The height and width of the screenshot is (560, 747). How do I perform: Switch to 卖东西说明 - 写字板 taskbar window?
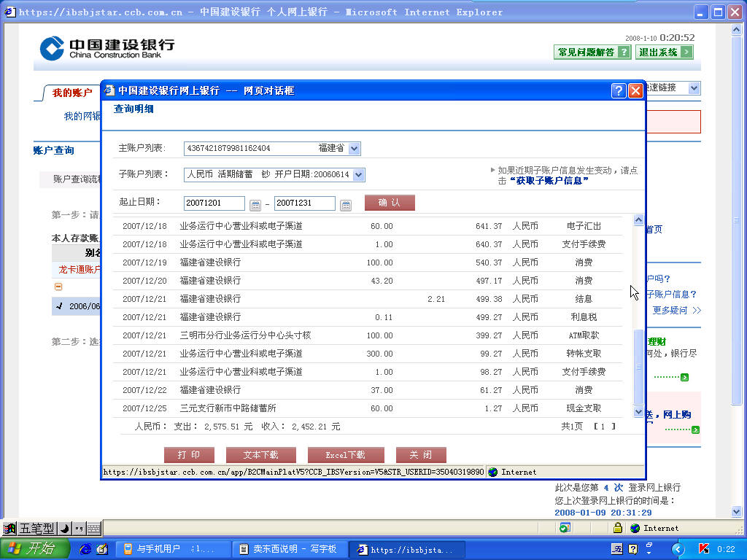point(290,549)
